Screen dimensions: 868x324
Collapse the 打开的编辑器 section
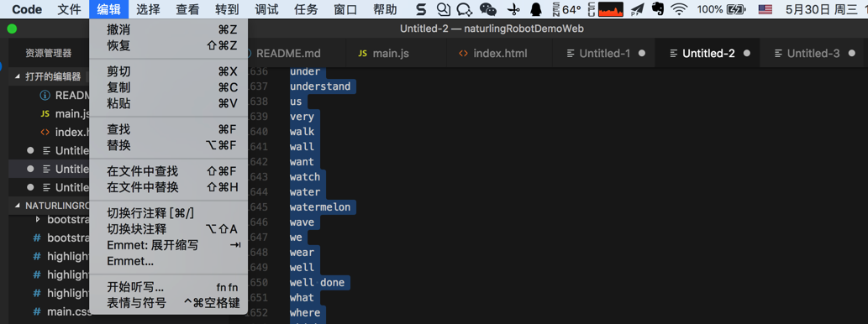coord(17,77)
